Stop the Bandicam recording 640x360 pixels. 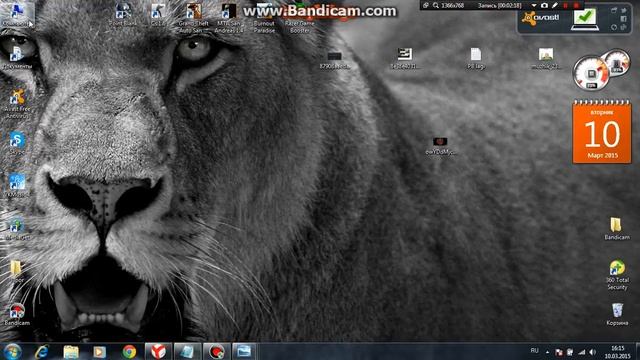pyautogui.click(x=576, y=5)
